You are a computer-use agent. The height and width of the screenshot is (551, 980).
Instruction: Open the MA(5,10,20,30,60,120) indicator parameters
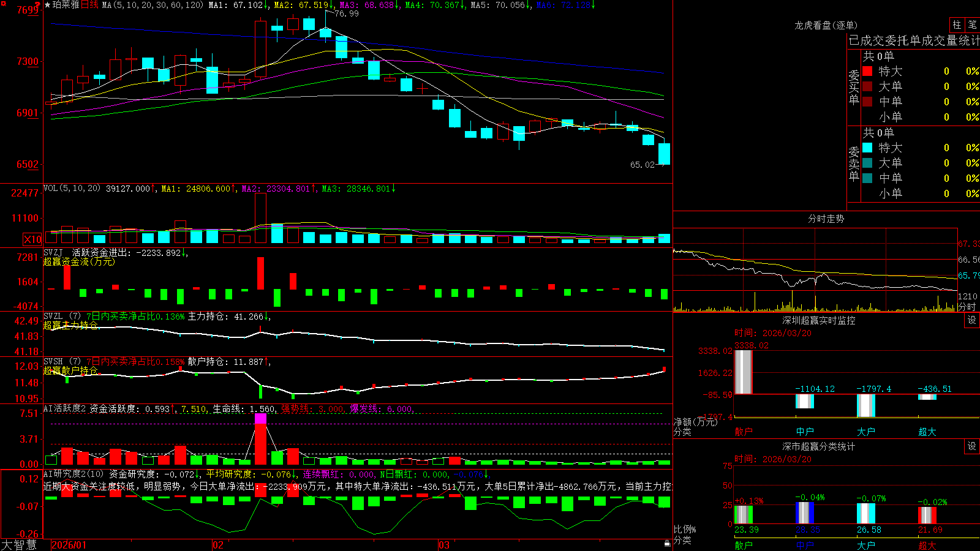click(153, 5)
